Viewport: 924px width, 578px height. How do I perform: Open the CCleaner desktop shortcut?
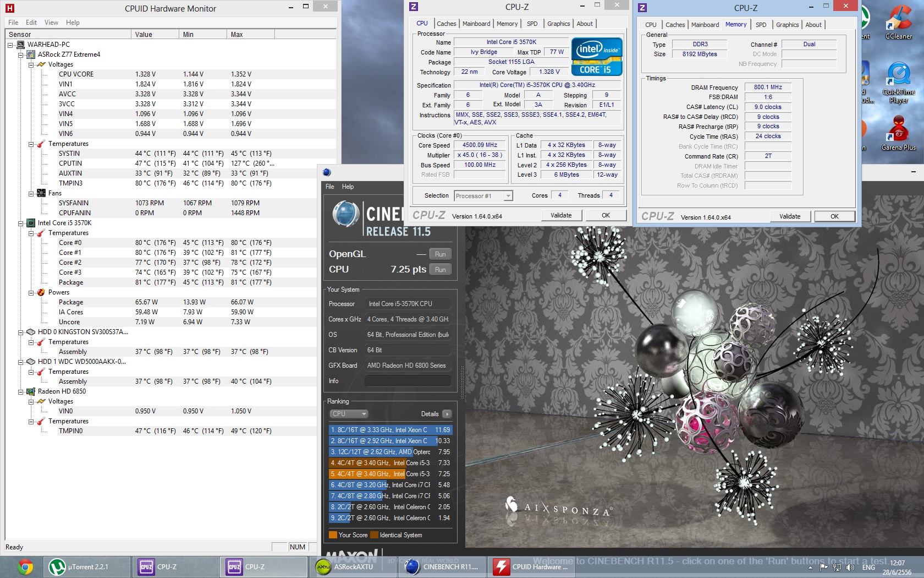pos(899,23)
